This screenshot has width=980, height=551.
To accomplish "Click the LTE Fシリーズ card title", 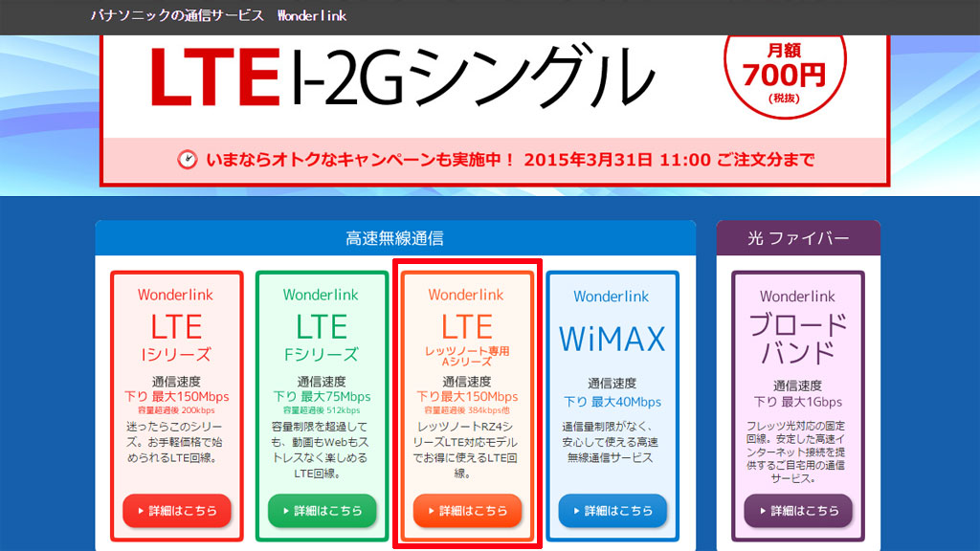I will tap(322, 338).
